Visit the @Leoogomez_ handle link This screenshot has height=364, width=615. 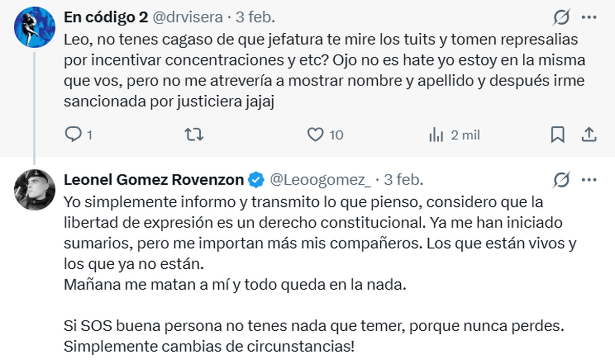click(320, 180)
